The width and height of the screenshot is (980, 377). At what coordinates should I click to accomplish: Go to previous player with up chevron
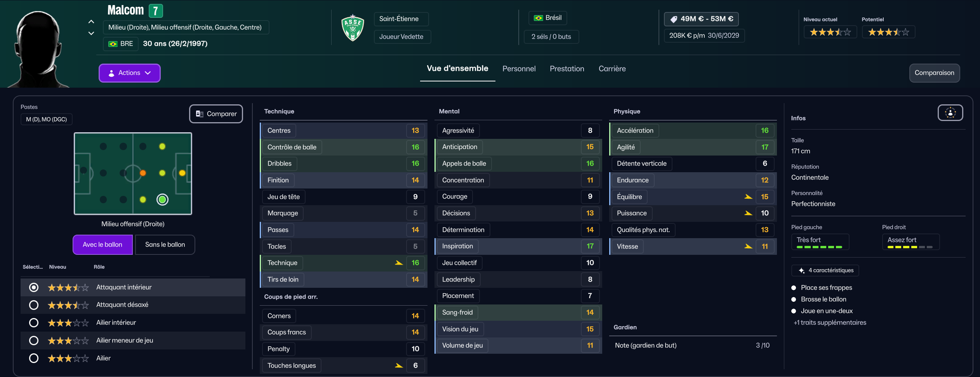pyautogui.click(x=91, y=22)
